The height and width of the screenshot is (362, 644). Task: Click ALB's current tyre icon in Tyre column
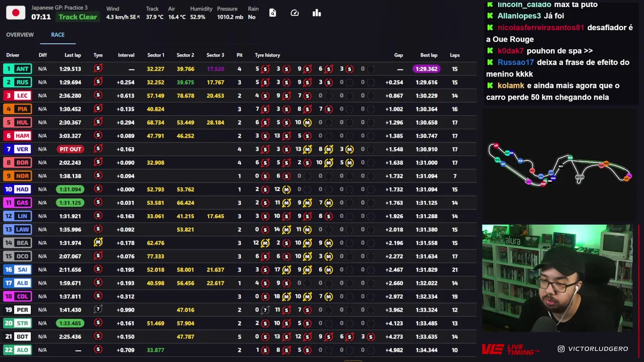98,283
